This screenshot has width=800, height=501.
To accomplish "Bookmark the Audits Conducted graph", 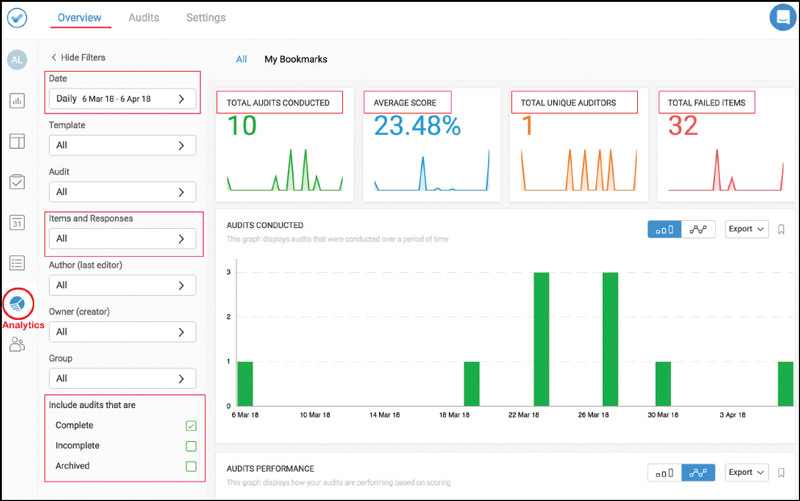I will tap(781, 229).
